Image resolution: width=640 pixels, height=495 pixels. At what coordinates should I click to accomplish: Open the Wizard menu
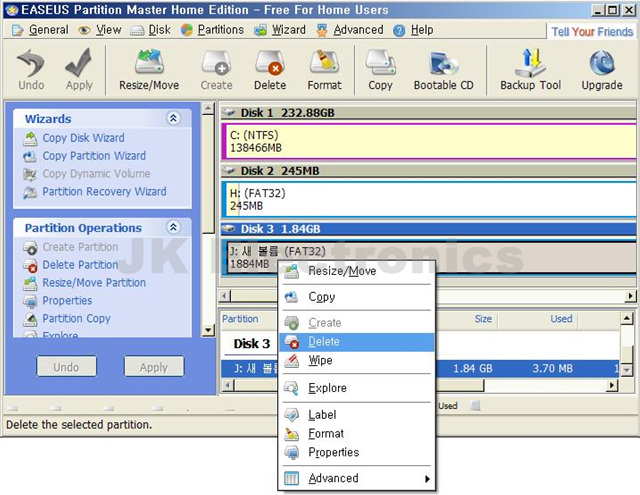coord(280,30)
